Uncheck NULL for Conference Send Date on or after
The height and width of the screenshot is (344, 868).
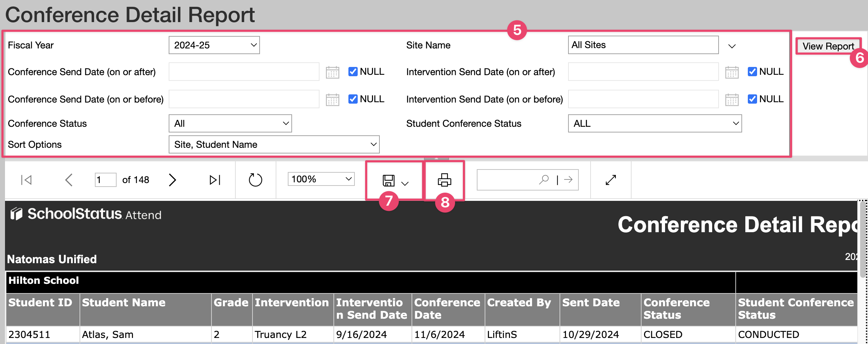(x=353, y=72)
